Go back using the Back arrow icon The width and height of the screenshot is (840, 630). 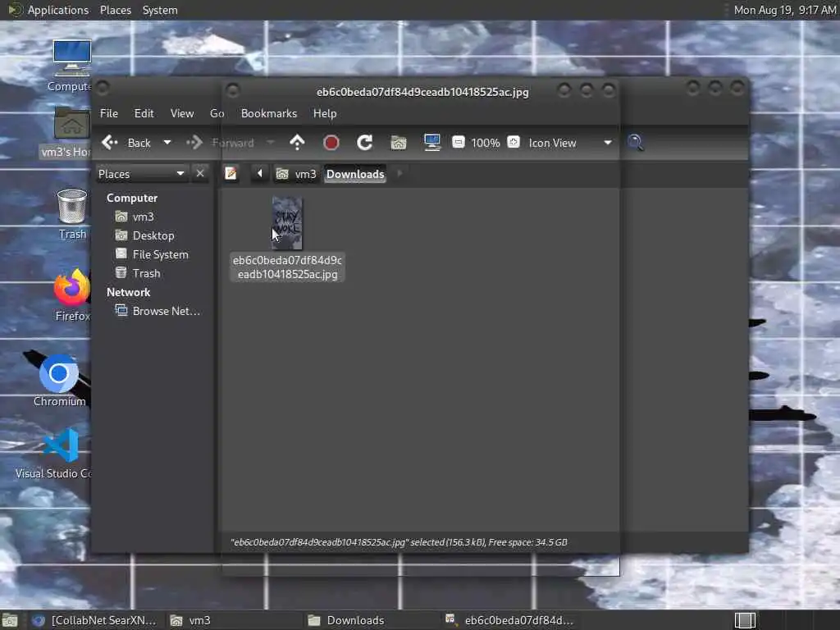(x=110, y=143)
